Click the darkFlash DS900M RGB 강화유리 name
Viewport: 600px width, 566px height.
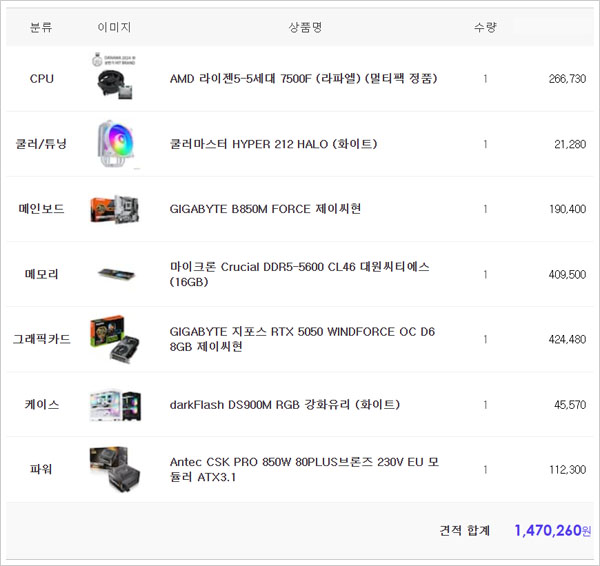[284, 404]
